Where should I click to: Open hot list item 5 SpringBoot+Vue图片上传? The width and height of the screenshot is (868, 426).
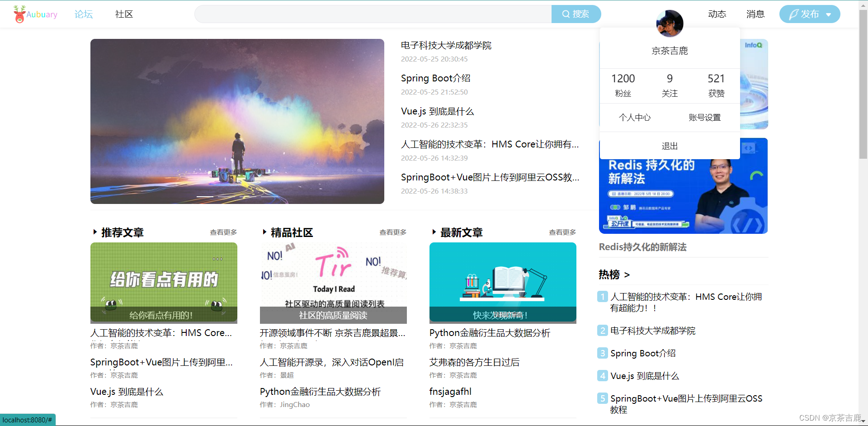click(686, 404)
